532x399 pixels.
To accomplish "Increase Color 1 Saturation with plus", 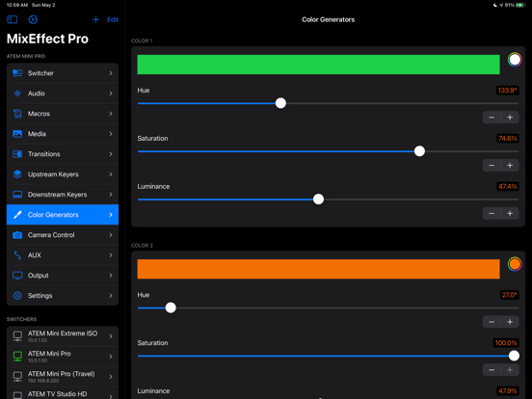I will pos(510,166).
